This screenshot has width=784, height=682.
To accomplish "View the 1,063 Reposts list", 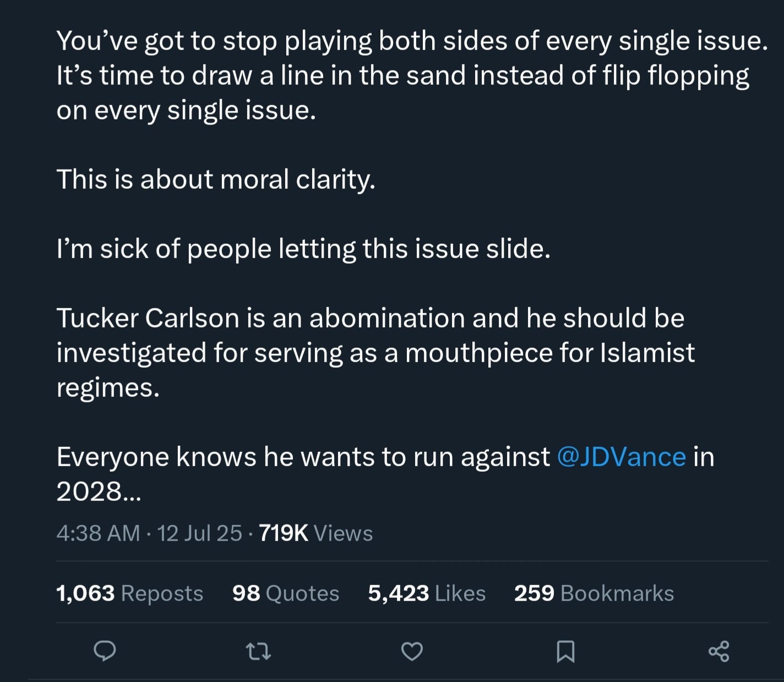I will (x=130, y=593).
